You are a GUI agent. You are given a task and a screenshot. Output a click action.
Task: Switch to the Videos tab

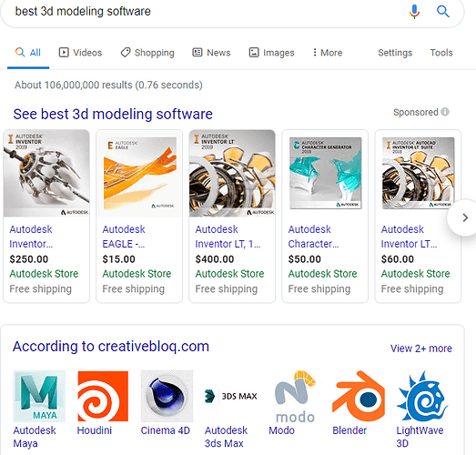[80, 53]
